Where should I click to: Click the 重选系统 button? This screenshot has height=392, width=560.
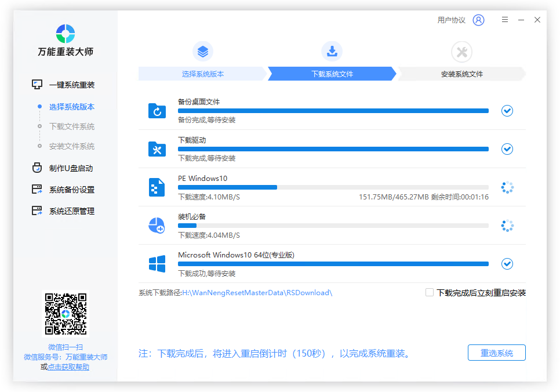[496, 353]
